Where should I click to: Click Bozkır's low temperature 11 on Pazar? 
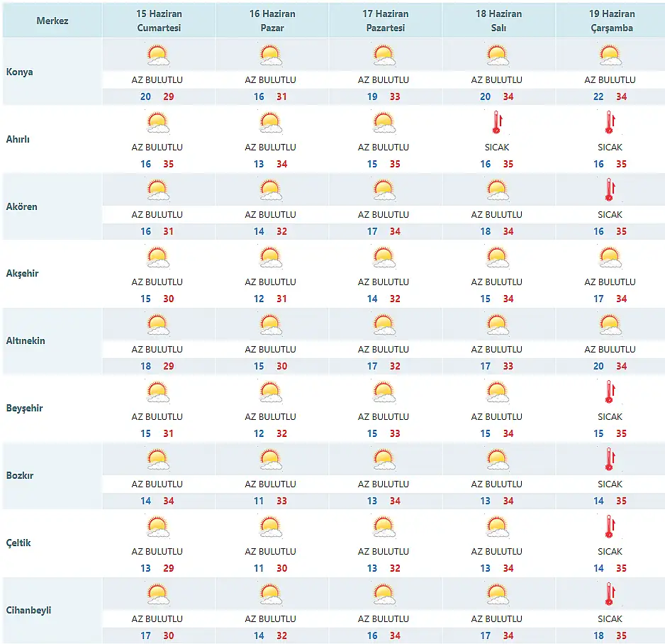[x=259, y=501]
